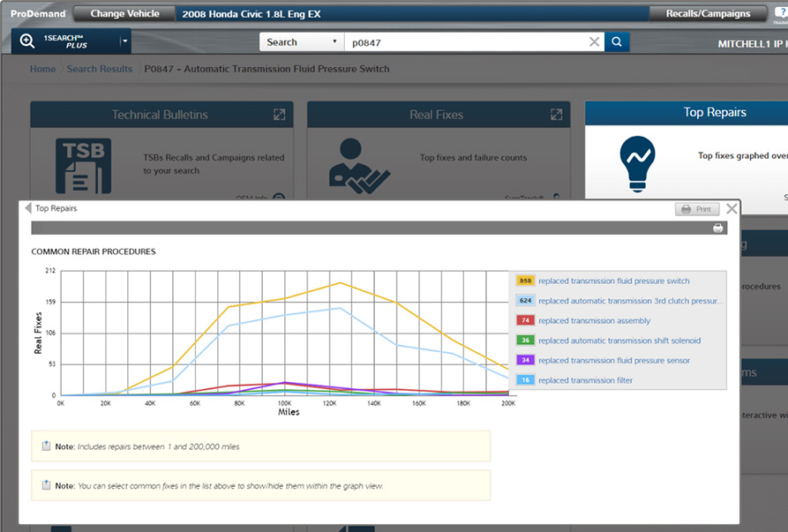Open Search Results breadcrumb
Viewport: 788px width, 532px height.
coord(99,69)
